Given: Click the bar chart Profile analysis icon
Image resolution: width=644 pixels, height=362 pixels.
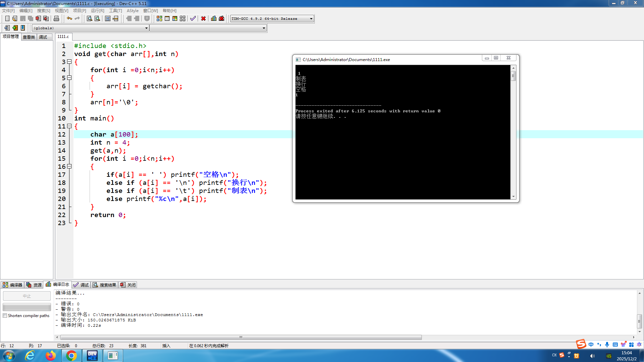Looking at the screenshot, I should tap(214, 18).
